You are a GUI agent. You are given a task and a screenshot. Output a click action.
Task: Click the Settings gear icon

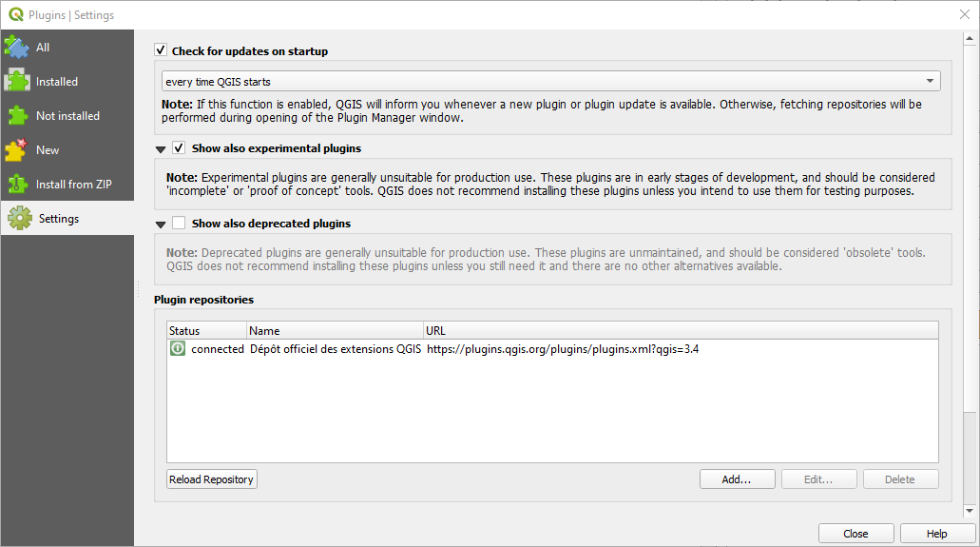click(x=19, y=219)
